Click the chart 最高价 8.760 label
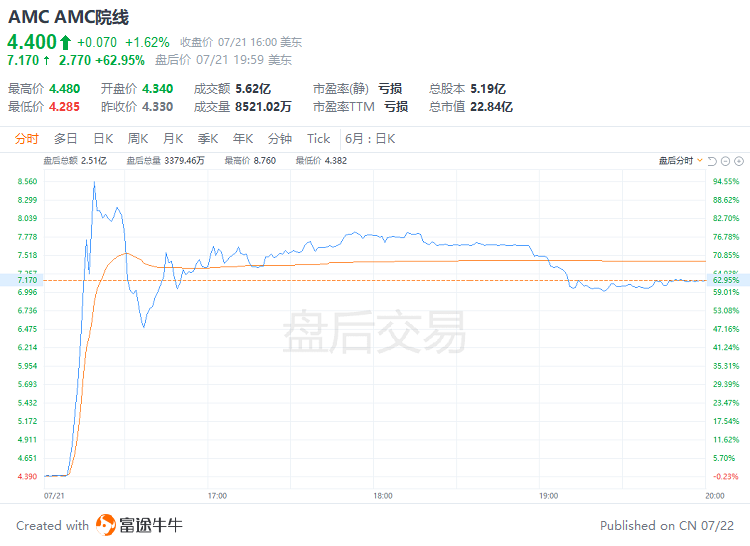The width and height of the screenshot is (750, 546). coord(251,161)
